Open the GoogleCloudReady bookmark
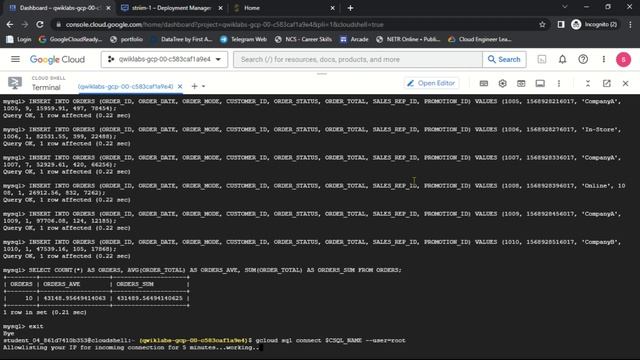The height and width of the screenshot is (360, 640). pyautogui.click(x=70, y=39)
